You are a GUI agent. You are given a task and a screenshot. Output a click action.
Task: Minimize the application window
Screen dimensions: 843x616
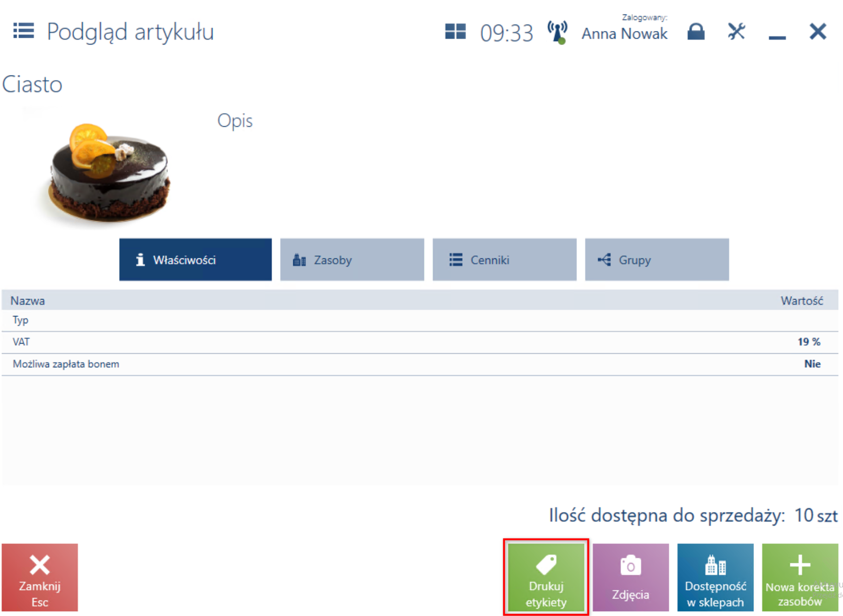(777, 37)
